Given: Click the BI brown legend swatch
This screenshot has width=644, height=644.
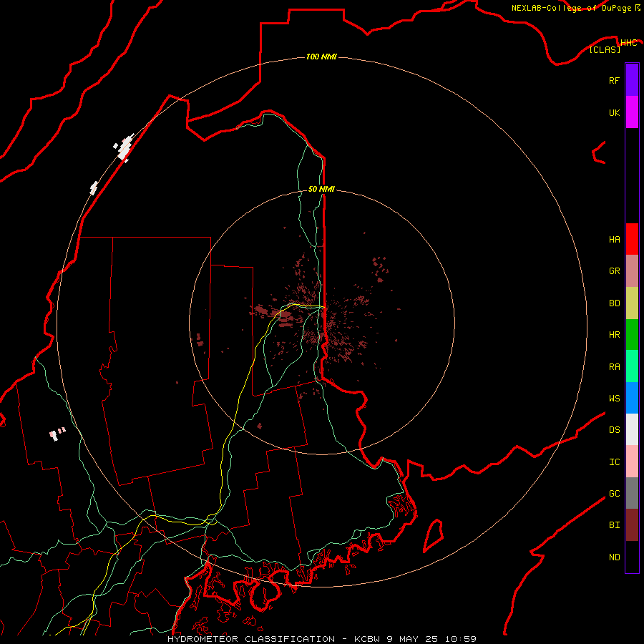Looking at the screenshot, I should tap(632, 525).
